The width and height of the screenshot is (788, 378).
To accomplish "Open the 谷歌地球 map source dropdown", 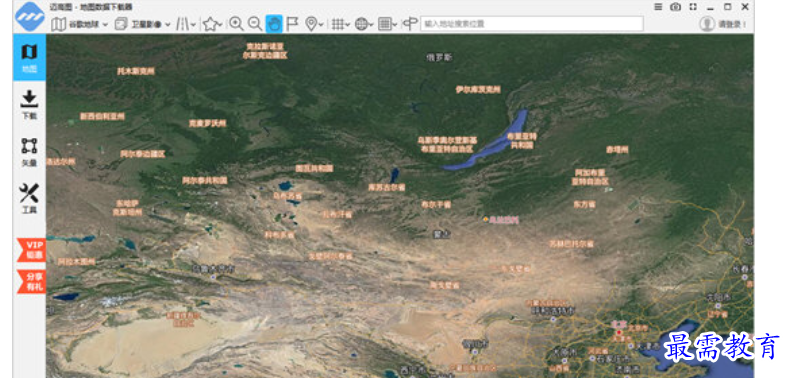I will click(80, 24).
